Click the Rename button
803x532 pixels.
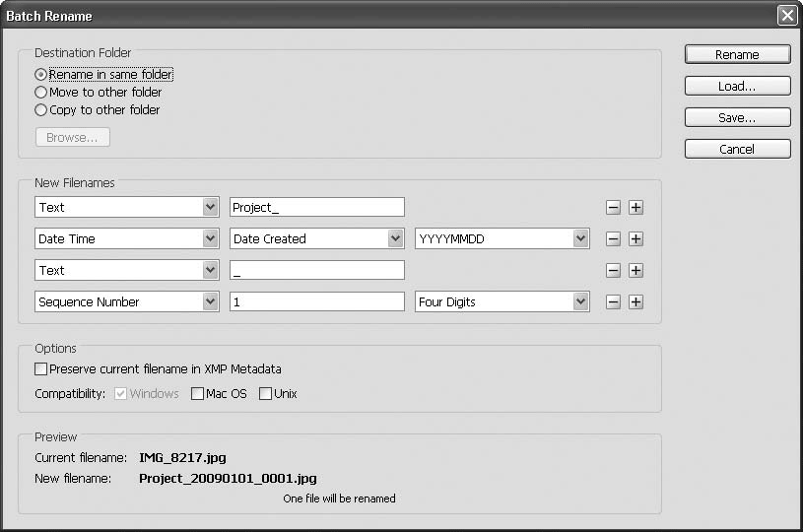(737, 55)
